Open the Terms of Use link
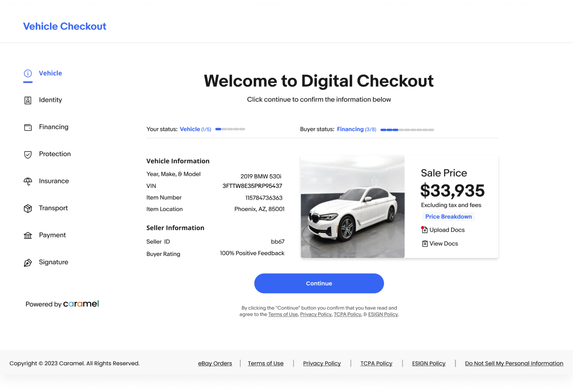The width and height of the screenshot is (573, 392). pyautogui.click(x=265, y=363)
